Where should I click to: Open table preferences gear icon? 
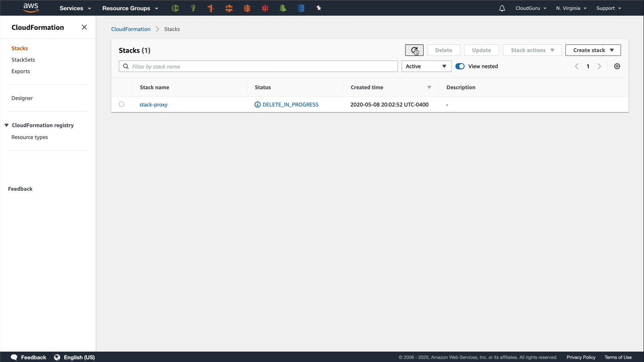pos(617,66)
